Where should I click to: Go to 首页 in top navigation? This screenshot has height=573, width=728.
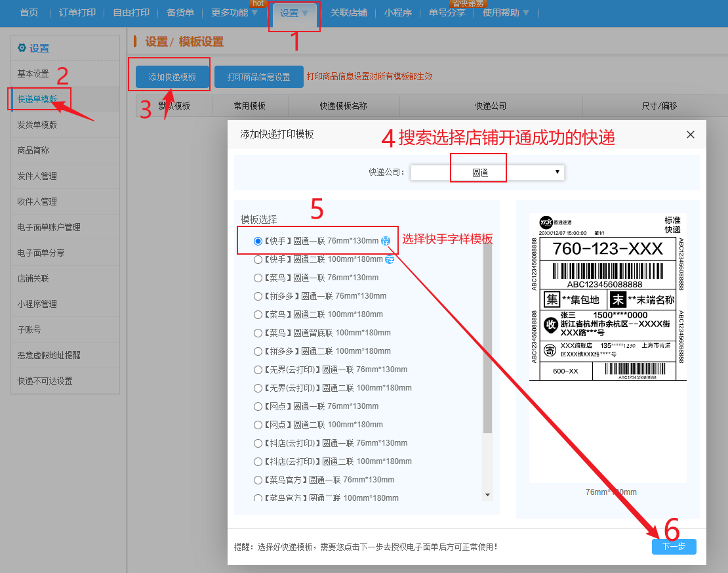[x=29, y=12]
